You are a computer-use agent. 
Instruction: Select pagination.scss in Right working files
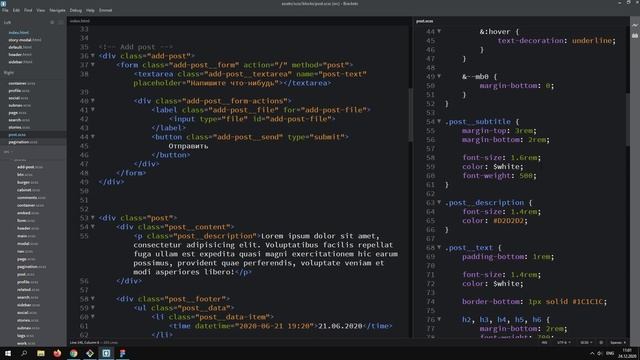23,142
